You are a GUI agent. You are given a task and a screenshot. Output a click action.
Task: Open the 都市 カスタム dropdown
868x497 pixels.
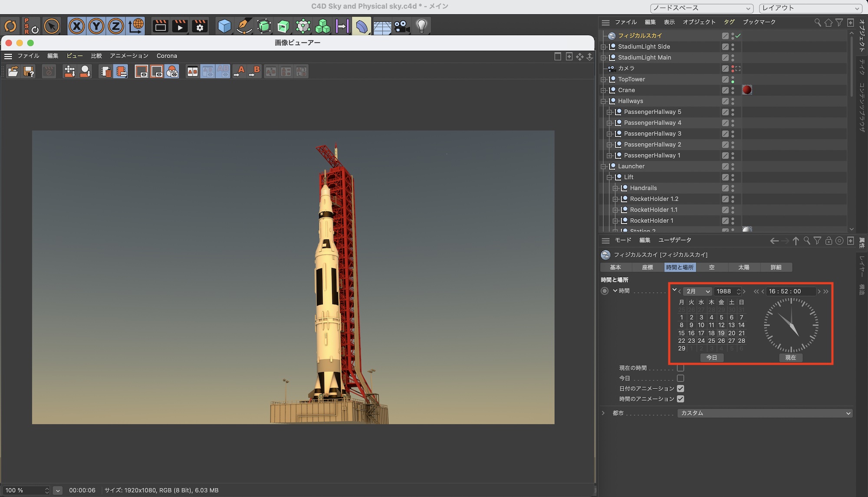tap(765, 413)
